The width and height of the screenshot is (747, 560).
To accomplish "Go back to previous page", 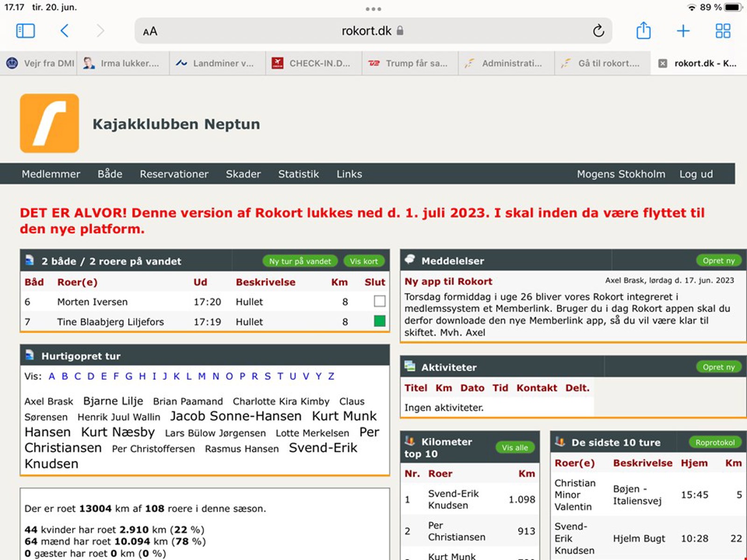I will pos(64,31).
